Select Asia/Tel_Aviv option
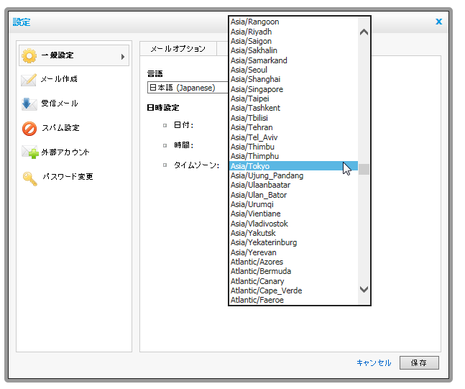The image size is (465, 389). point(293,137)
